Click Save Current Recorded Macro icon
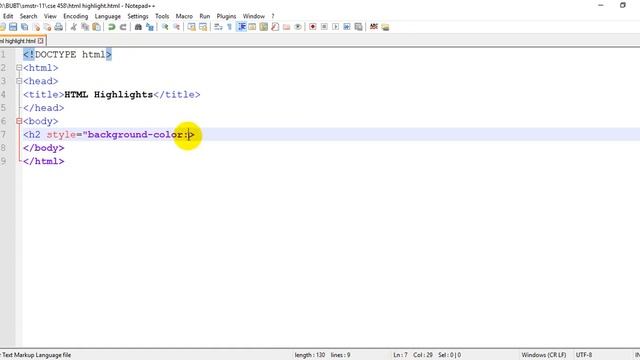This screenshot has height=360, width=640. 358,27
